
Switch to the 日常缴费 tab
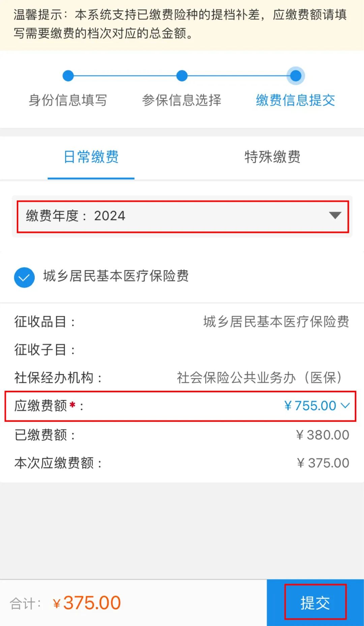(91, 157)
